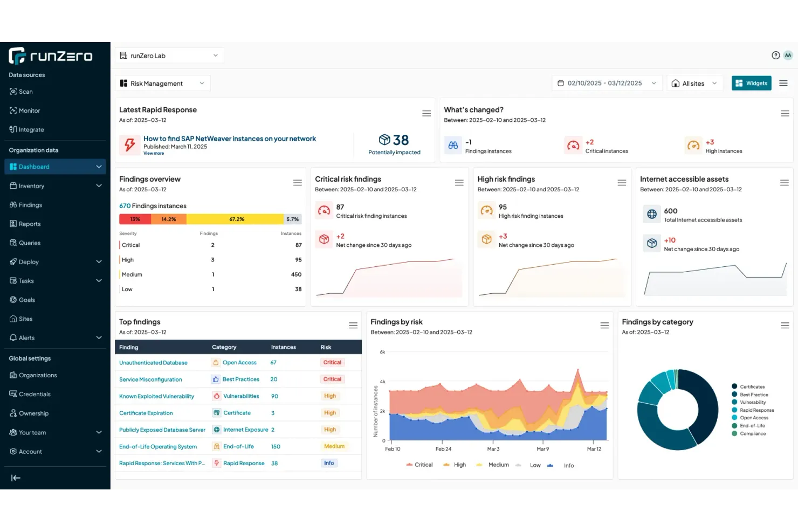Screen dimensions: 798x532
Task: Open the date range 02/10/2025 - 03/12/2025 picker
Action: point(606,84)
